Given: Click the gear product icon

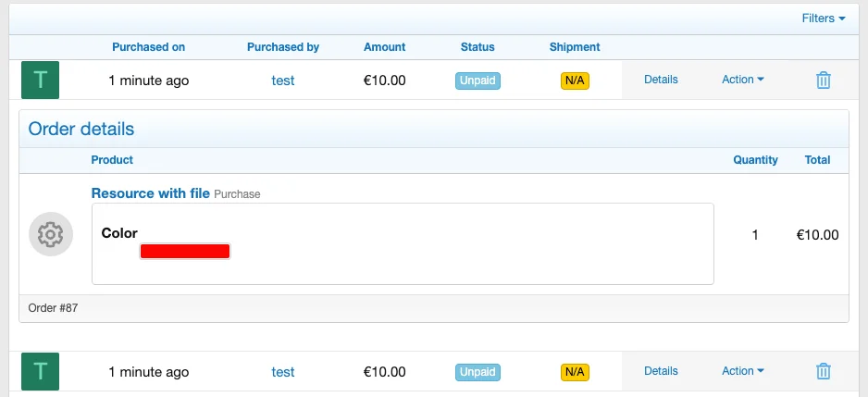Looking at the screenshot, I should coord(51,235).
